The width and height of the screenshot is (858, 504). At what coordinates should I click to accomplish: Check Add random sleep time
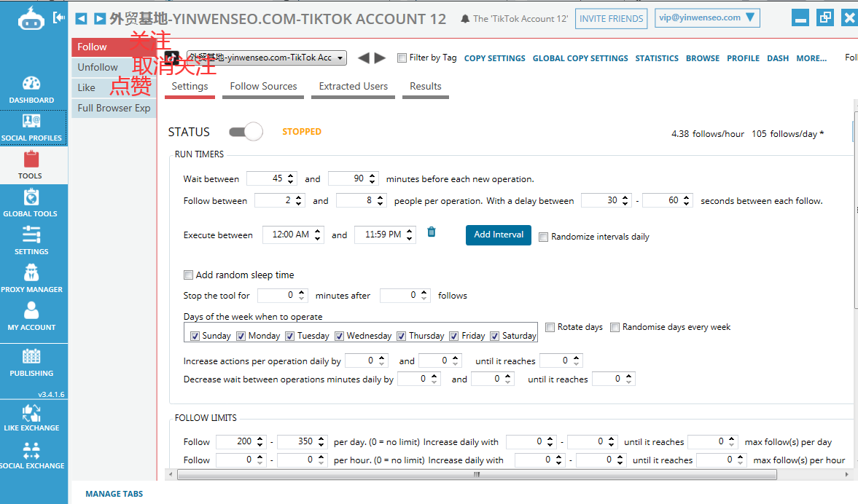pos(189,275)
